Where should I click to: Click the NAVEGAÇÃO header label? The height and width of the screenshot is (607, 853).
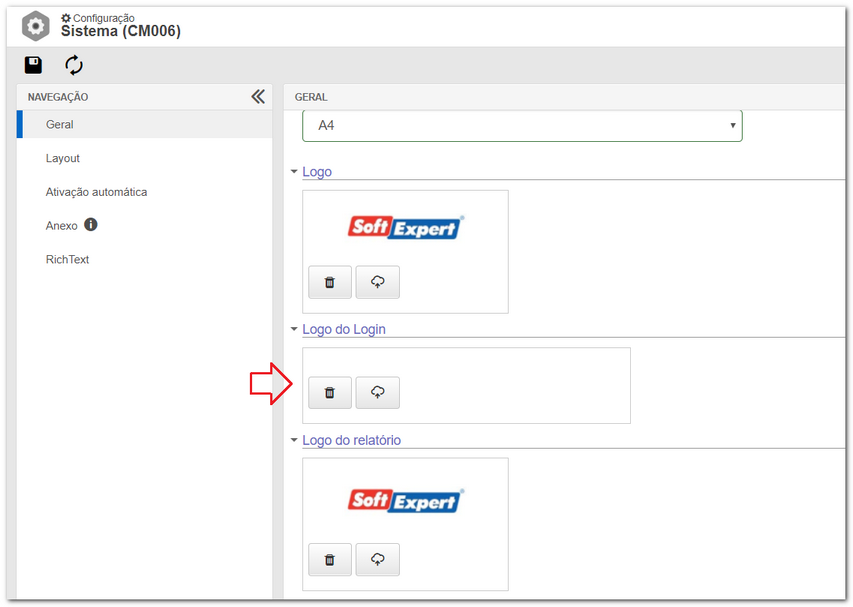[58, 97]
